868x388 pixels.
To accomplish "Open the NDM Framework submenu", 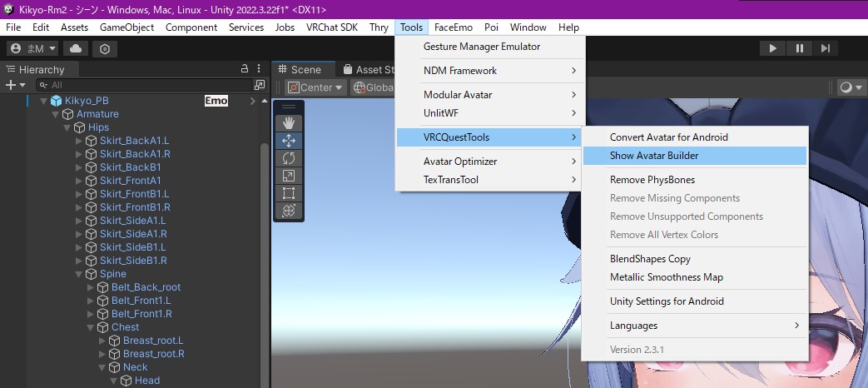I will point(490,71).
